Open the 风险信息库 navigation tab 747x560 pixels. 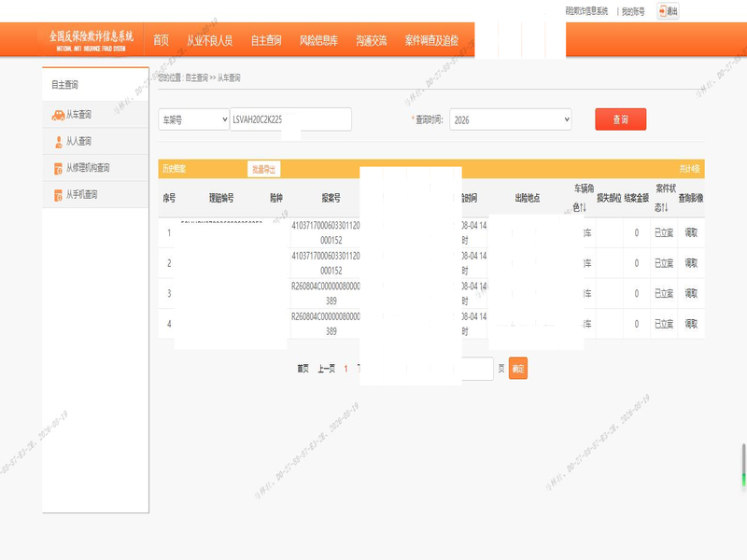point(318,40)
